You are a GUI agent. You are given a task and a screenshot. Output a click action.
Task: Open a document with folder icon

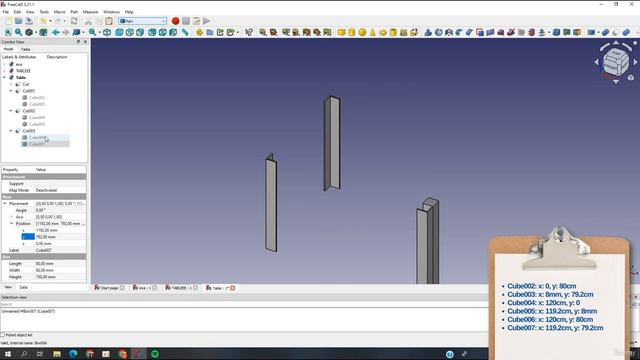(19, 21)
